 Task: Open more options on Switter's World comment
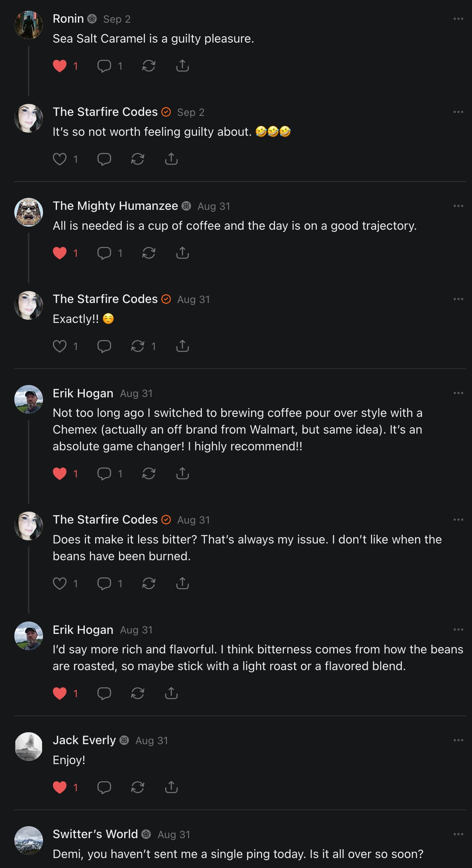tap(458, 834)
